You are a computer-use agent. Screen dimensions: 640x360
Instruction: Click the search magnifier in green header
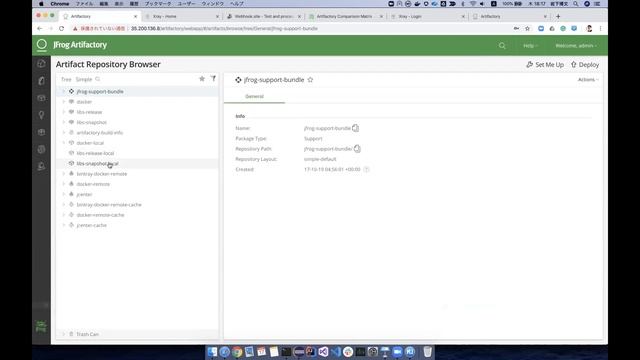point(502,46)
